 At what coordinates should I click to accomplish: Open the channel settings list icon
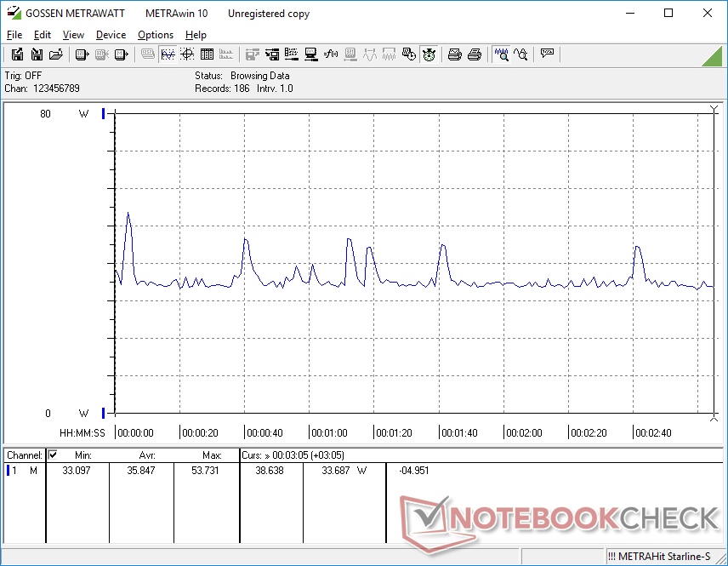[292, 54]
